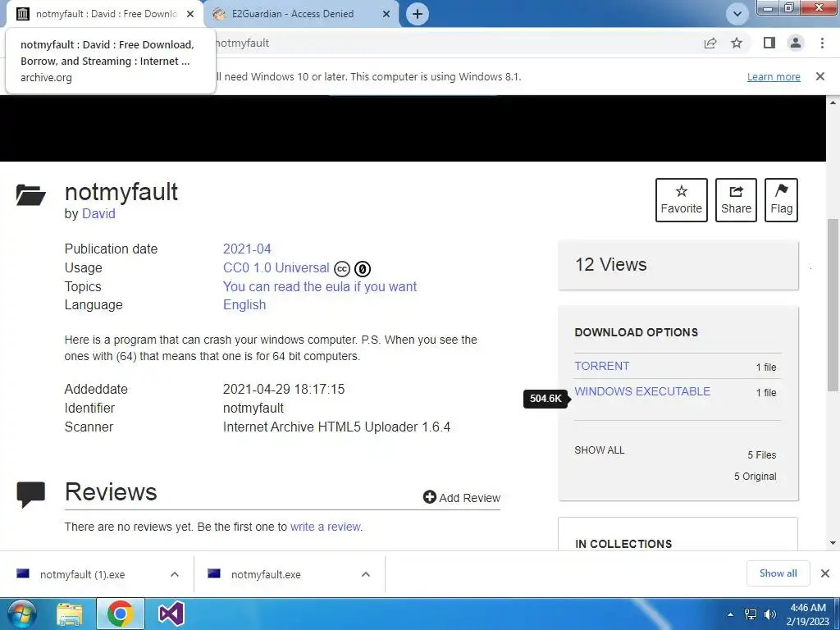Close the E2Guardian Access Denied tab
This screenshot has width=840, height=630.
(386, 14)
